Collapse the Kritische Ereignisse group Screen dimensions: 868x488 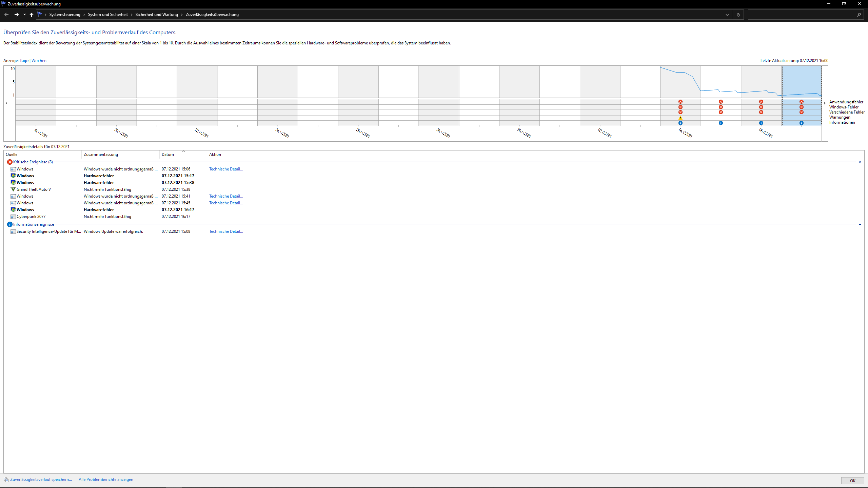click(860, 162)
